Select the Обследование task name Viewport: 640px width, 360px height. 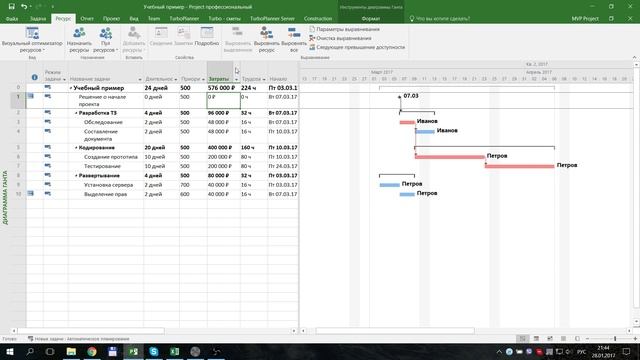tap(103, 122)
